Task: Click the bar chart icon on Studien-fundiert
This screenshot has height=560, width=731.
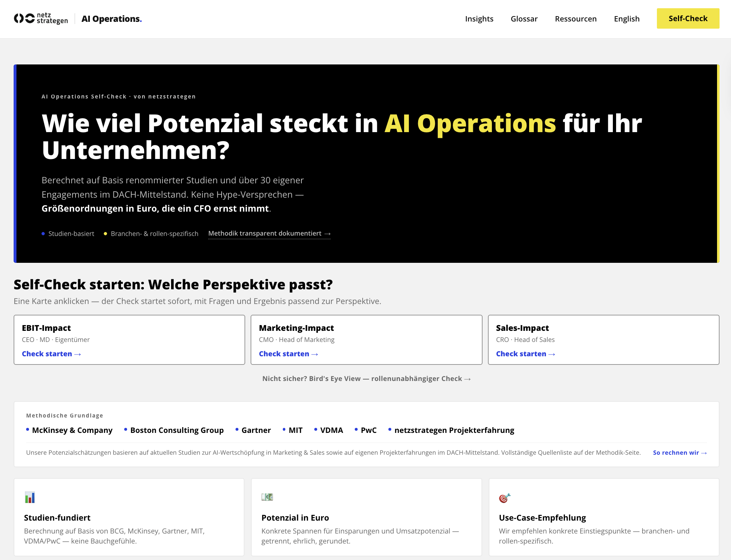Action: click(x=30, y=497)
